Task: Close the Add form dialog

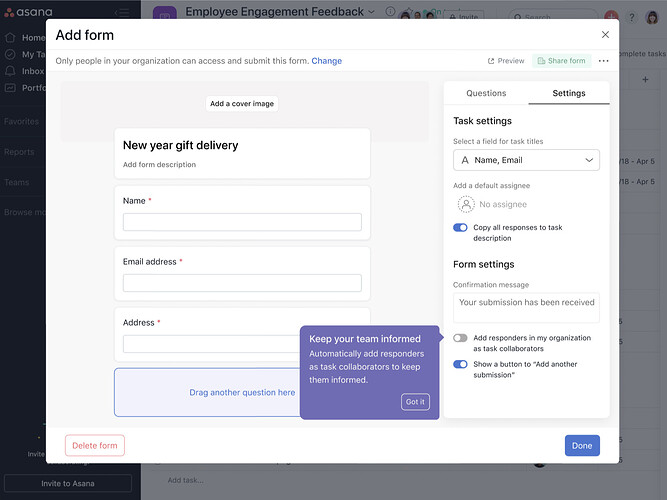Action: [x=604, y=35]
